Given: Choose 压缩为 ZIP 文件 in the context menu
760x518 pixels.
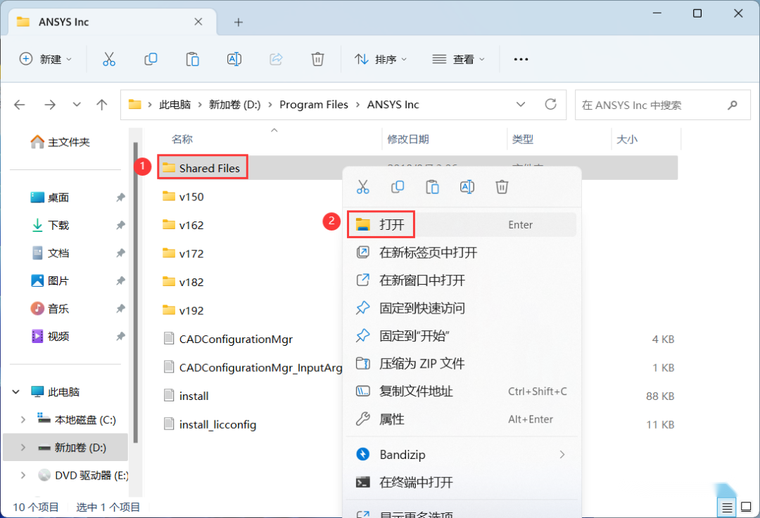Looking at the screenshot, I should tap(462, 363).
